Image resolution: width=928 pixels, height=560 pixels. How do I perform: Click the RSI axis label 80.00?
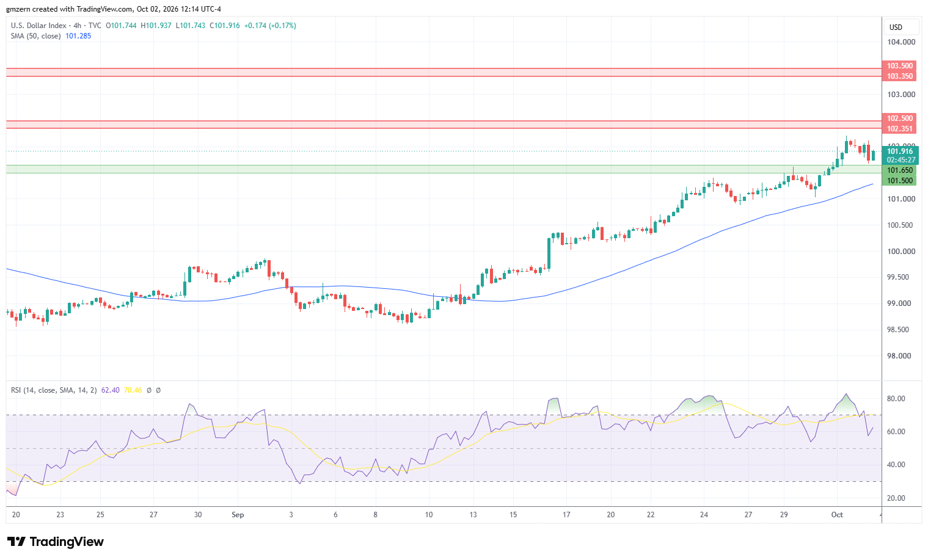click(896, 399)
